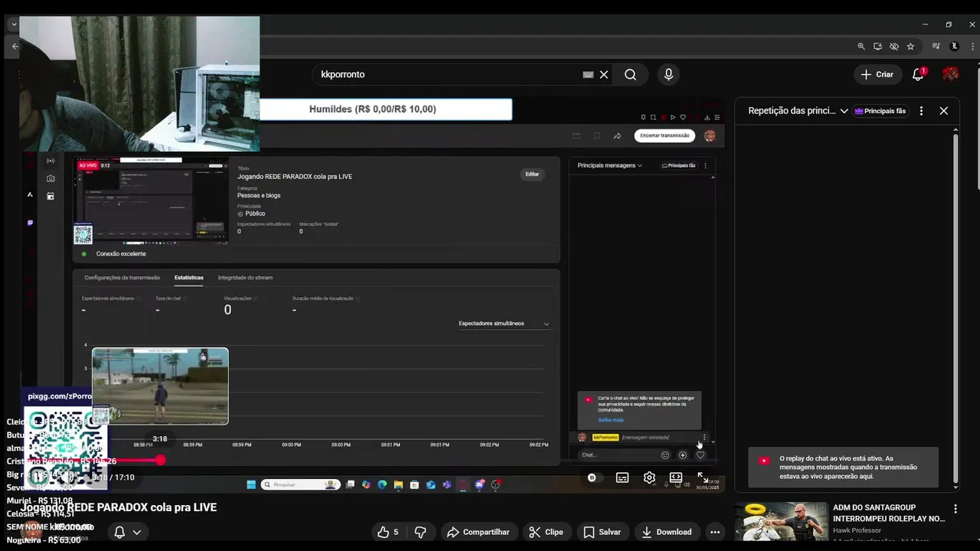Viewport: 980px width, 551px height.
Task: Click the crossed-out eye icon in address bar
Action: click(x=893, y=46)
